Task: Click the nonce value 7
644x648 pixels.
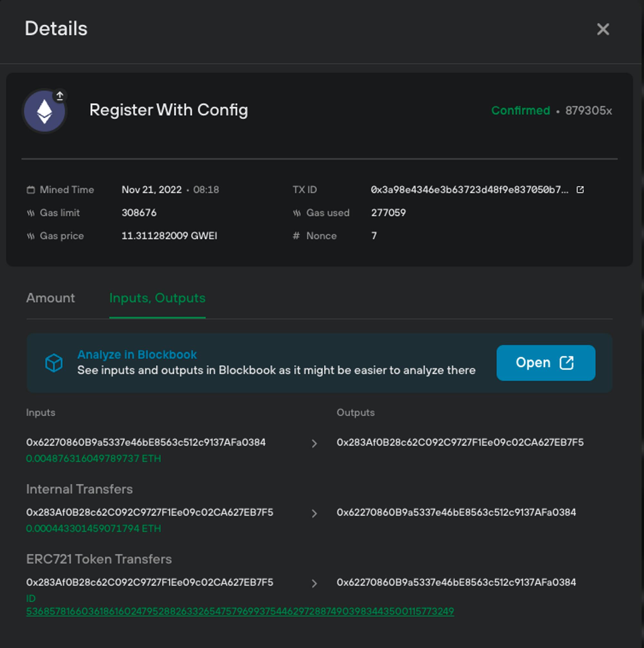Action: [x=374, y=236]
